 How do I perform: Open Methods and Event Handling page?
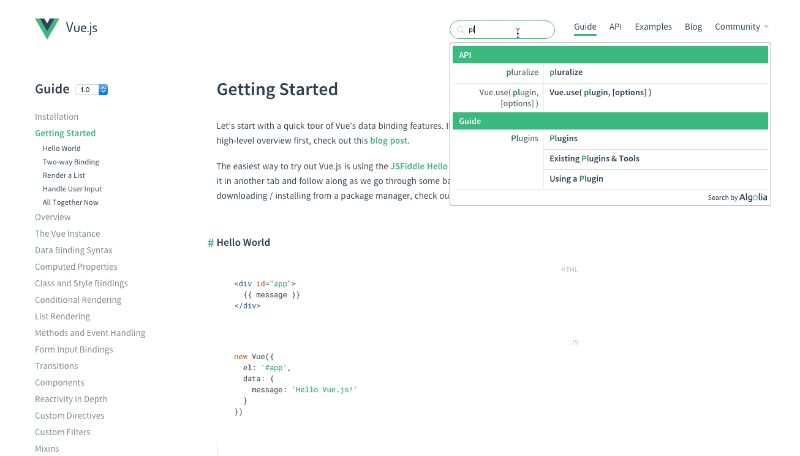click(x=90, y=333)
